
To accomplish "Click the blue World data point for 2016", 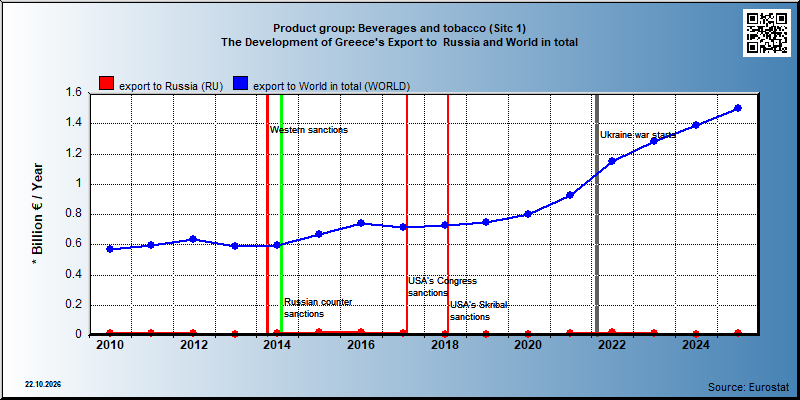I will [361, 223].
